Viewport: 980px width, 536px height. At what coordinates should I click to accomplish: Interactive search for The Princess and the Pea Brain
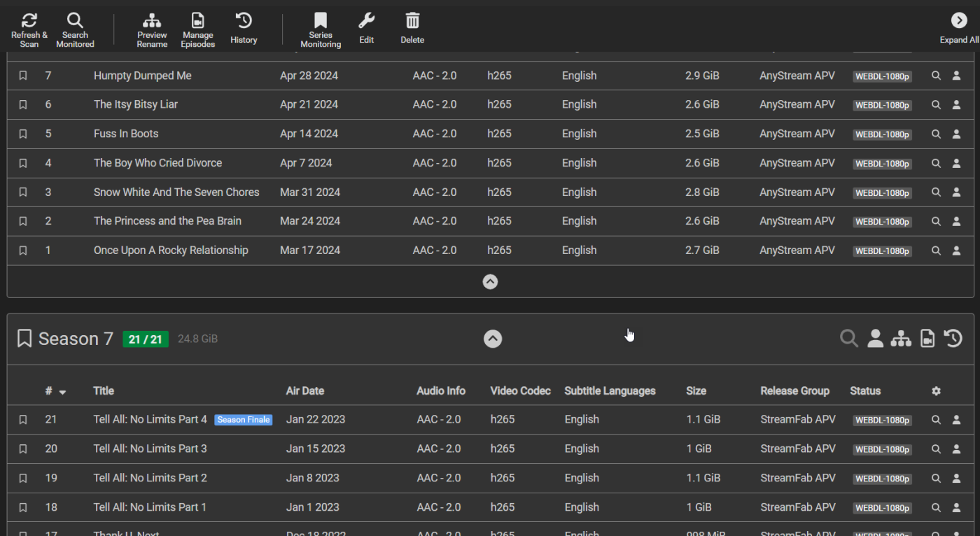tap(956, 221)
